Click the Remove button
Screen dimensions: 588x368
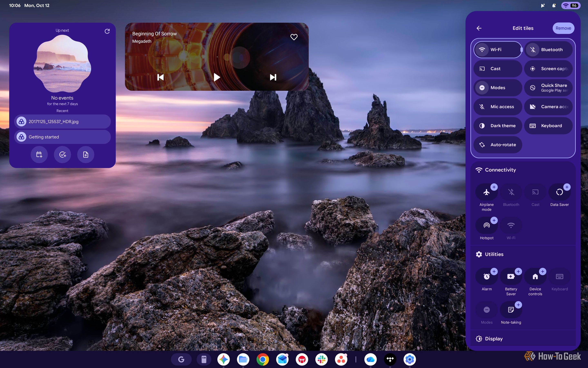click(x=563, y=28)
